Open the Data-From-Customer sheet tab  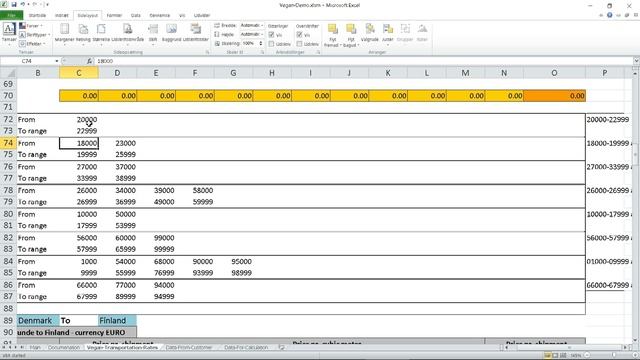(x=189, y=347)
